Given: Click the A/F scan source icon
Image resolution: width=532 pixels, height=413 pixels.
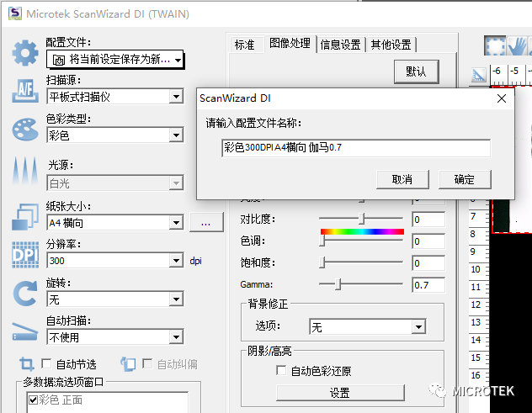Looking at the screenshot, I should point(24,91).
